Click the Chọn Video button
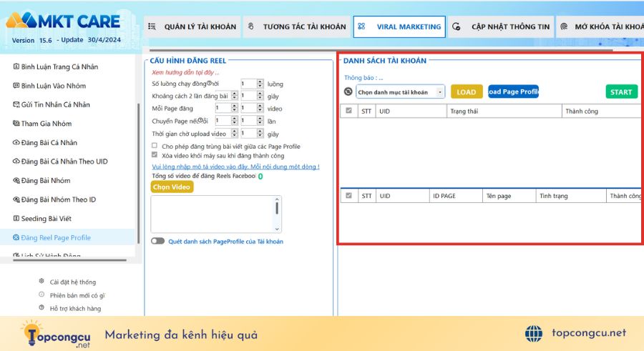Image resolution: width=644 pixels, height=351 pixels. pyautogui.click(x=172, y=187)
